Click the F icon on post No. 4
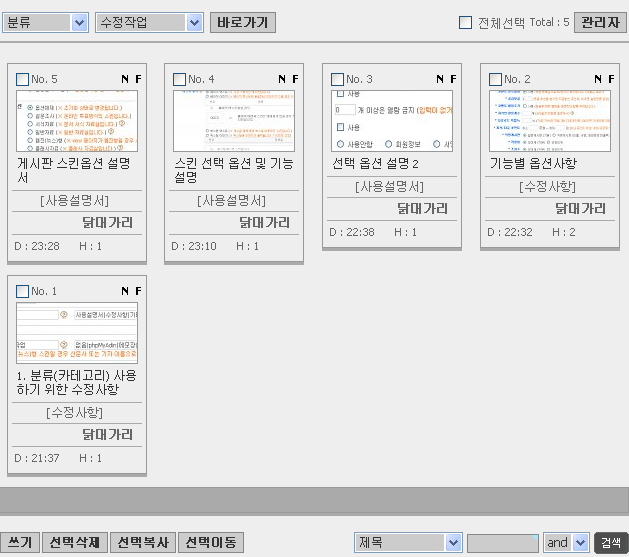629x557 pixels. point(295,79)
